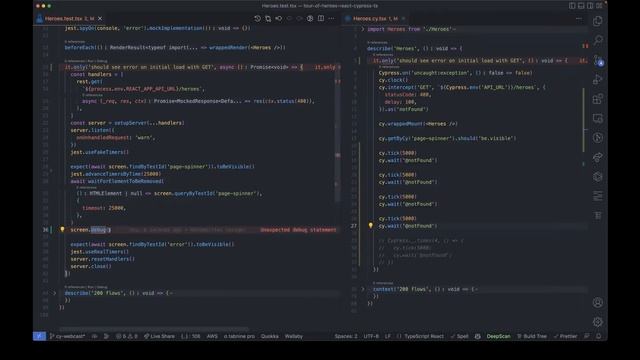The height and width of the screenshot is (360, 640).
Task: Click tabnine pro in the status bar
Action: pyautogui.click(x=239, y=336)
